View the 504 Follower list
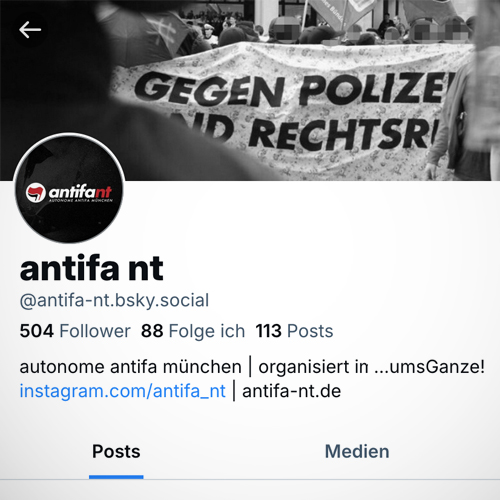Screen dimensions: 500x500 tap(75, 331)
